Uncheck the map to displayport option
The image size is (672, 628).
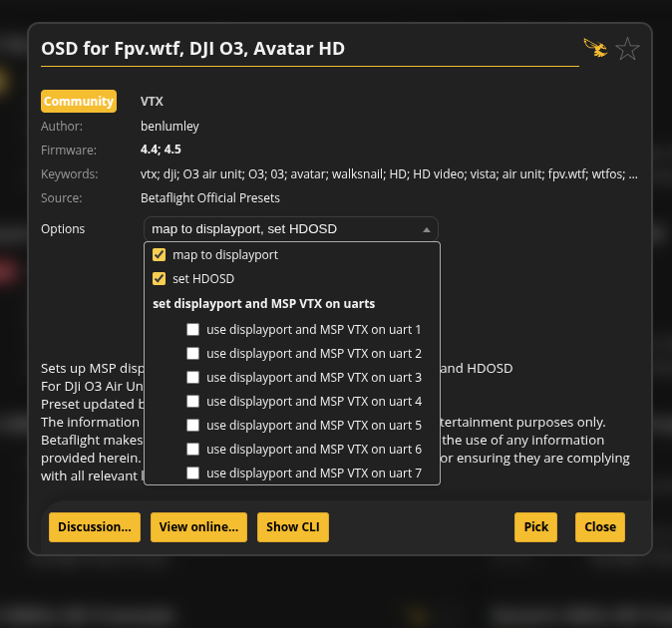160,255
